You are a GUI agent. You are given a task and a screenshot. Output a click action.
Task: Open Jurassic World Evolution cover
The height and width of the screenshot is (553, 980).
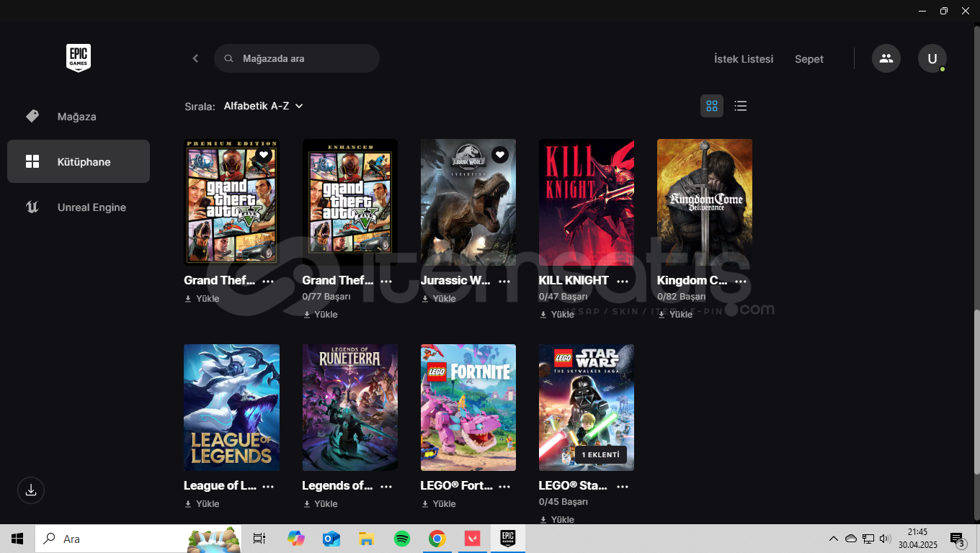tap(468, 202)
